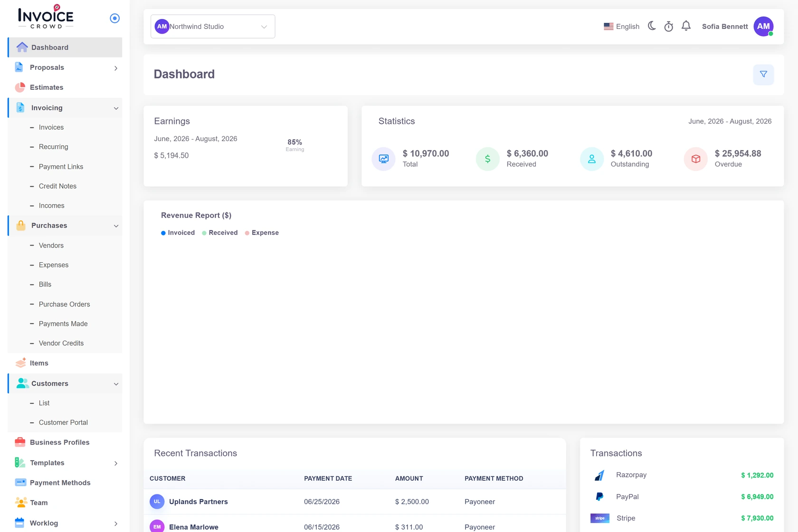Click the Items stack icon
Viewport: 798px width, 532px height.
20,363
